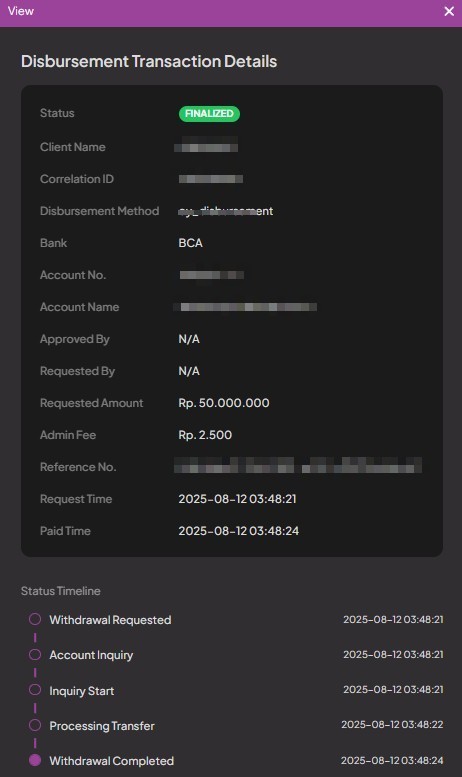Click the Withdrawal Completed timestamp
The image size is (462, 777).
point(392,761)
